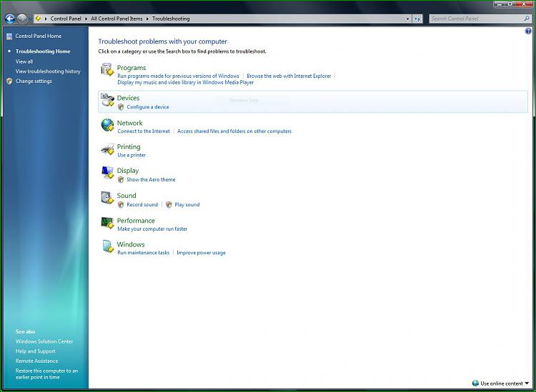Open the Programs category heading

pyautogui.click(x=131, y=68)
